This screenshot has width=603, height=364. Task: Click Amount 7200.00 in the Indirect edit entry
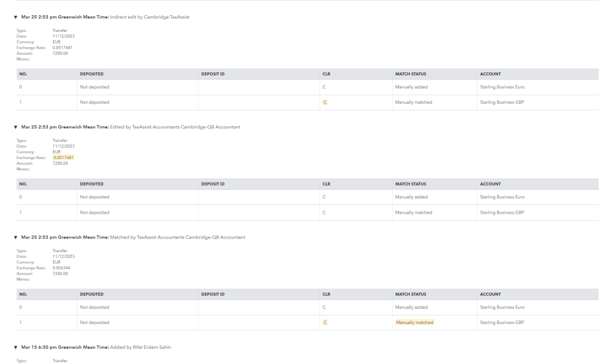pyautogui.click(x=60, y=54)
